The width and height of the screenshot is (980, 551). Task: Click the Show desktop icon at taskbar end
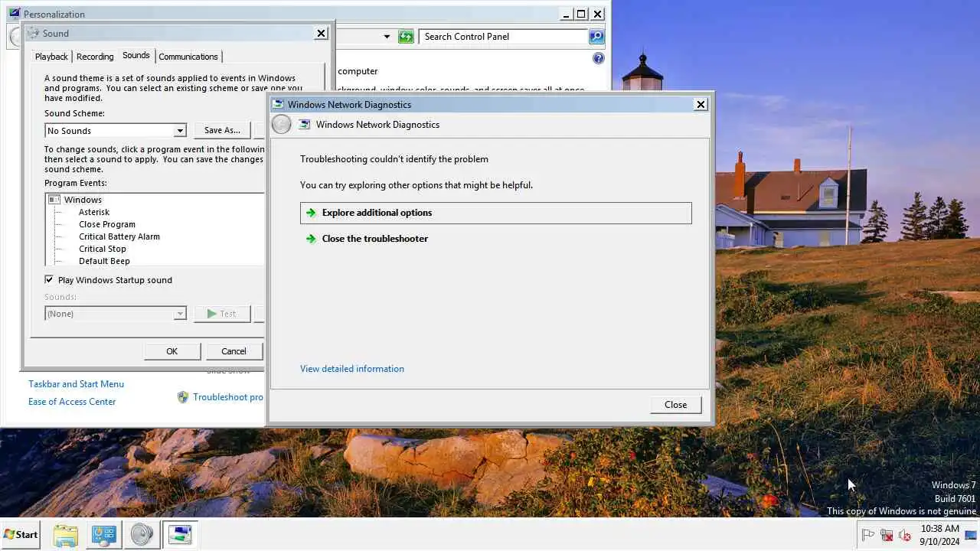[x=972, y=535]
